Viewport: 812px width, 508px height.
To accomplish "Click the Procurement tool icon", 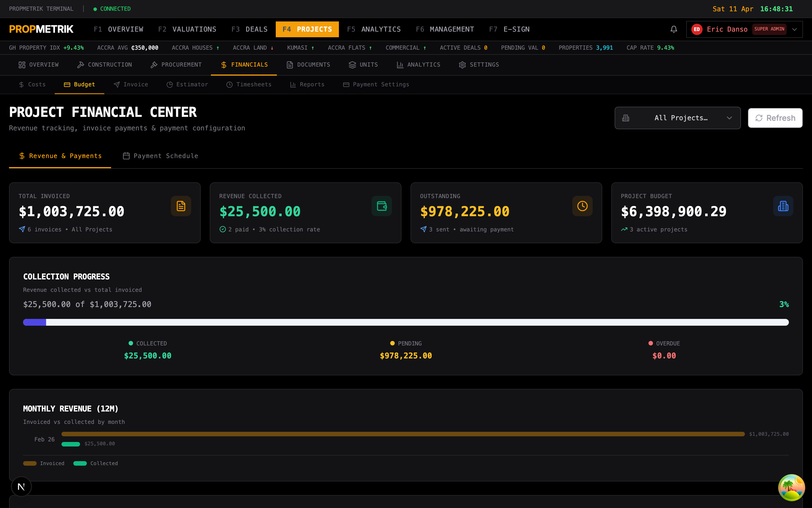I will (x=154, y=65).
